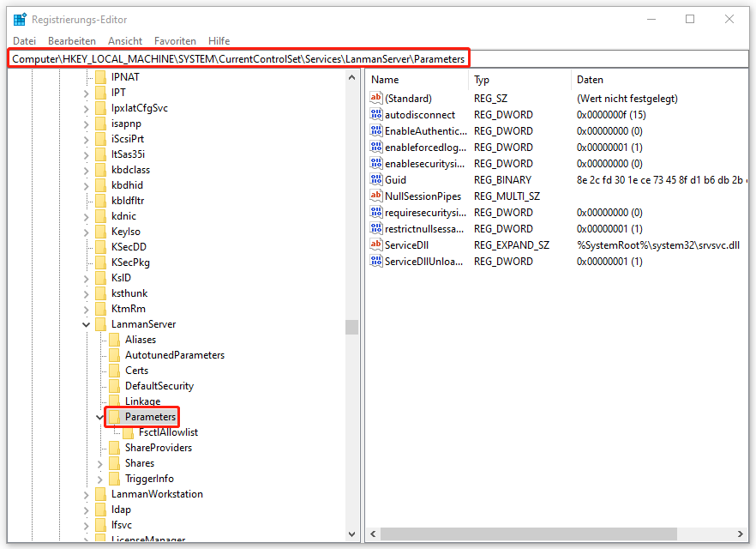This screenshot has width=756, height=549.
Task: Click horizontal scrollbar left arrow in values pane
Action: 373,534
